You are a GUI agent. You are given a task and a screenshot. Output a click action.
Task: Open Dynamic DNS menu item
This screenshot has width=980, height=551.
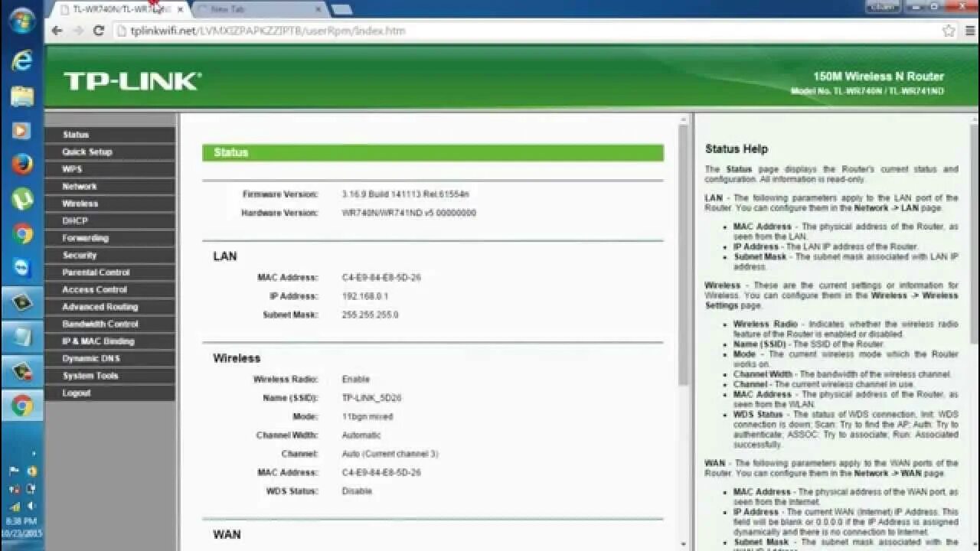click(109, 359)
